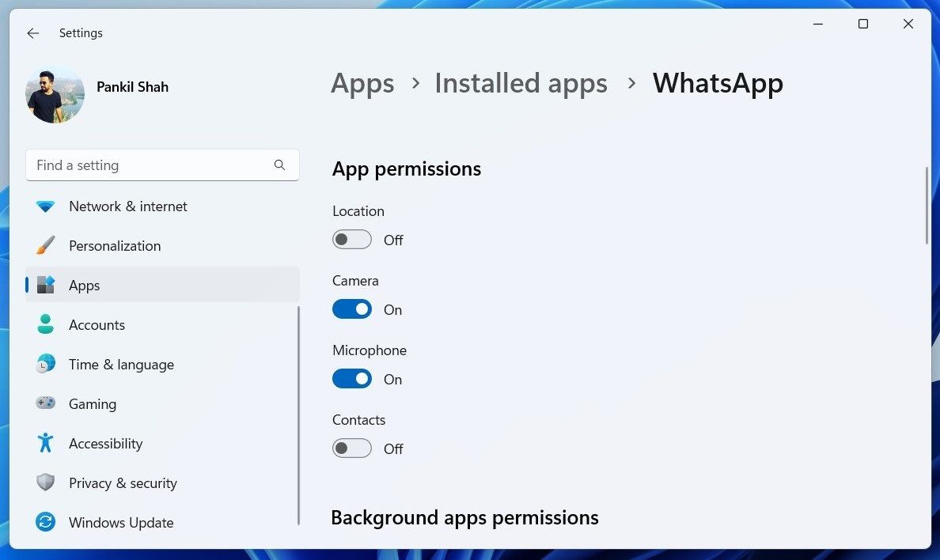
Task: Click the Apps icon in the sidebar
Action: (45, 286)
